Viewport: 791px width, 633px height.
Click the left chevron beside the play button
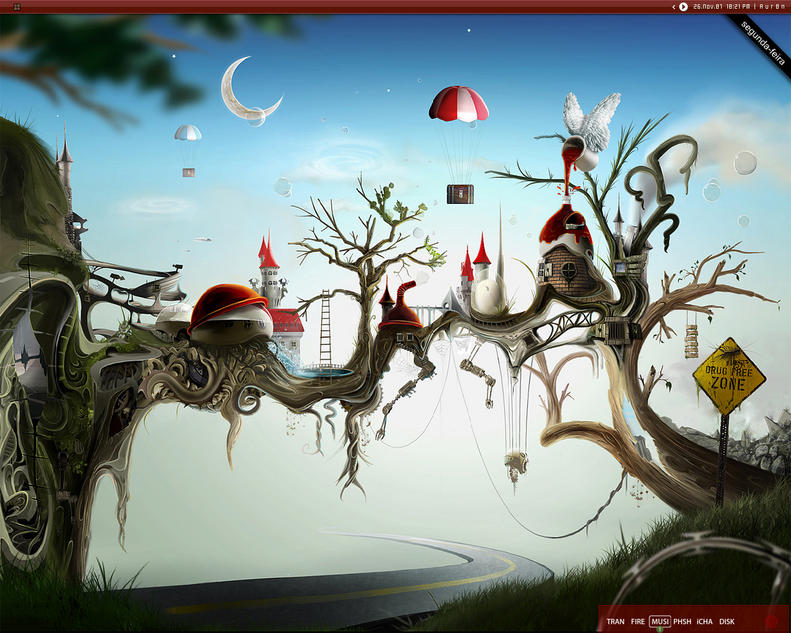click(673, 7)
